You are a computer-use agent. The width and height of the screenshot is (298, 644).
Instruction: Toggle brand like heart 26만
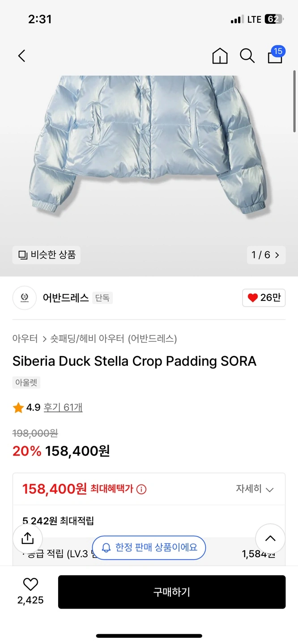[x=264, y=298]
